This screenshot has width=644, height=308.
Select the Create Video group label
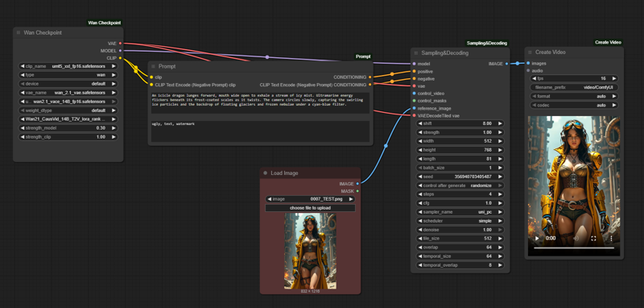coord(608,43)
